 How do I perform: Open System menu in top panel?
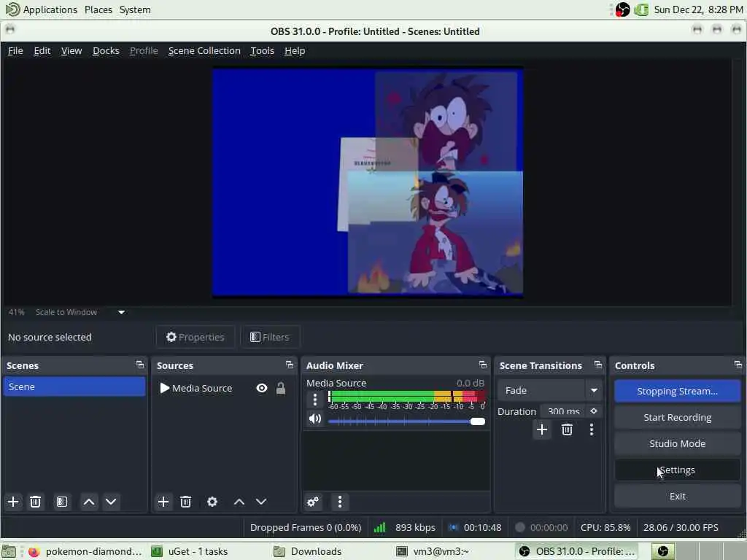tap(135, 9)
